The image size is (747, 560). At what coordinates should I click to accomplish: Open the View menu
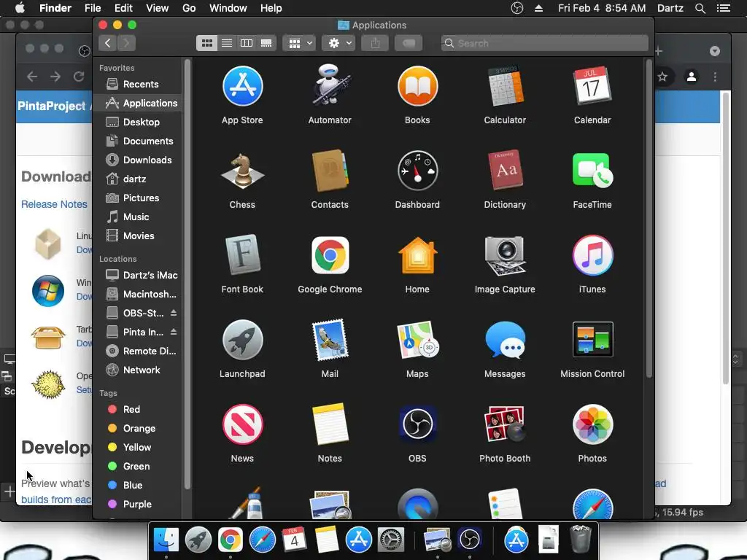[158, 8]
